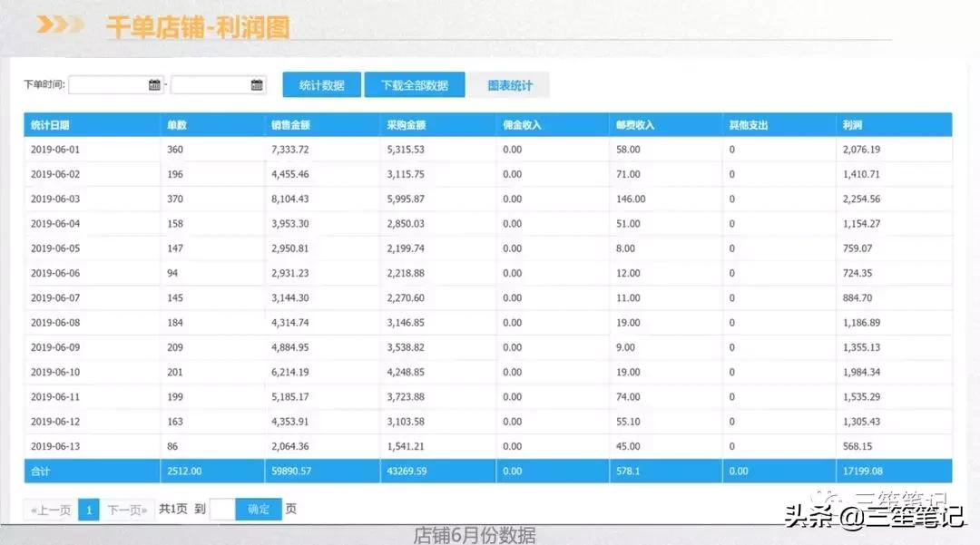Screen dimensions: 980x545
Task: Click the page number input box
Action: tap(220, 509)
